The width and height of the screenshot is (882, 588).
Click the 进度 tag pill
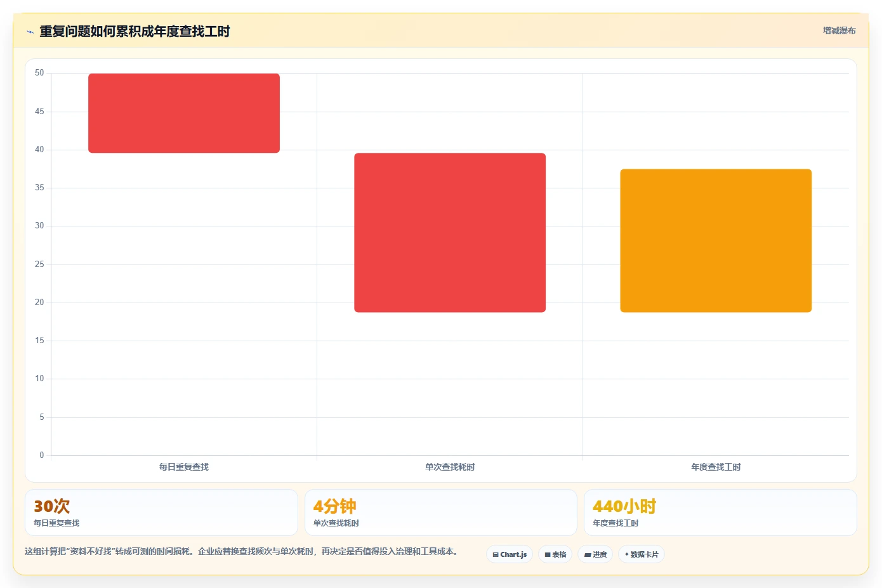pos(595,554)
